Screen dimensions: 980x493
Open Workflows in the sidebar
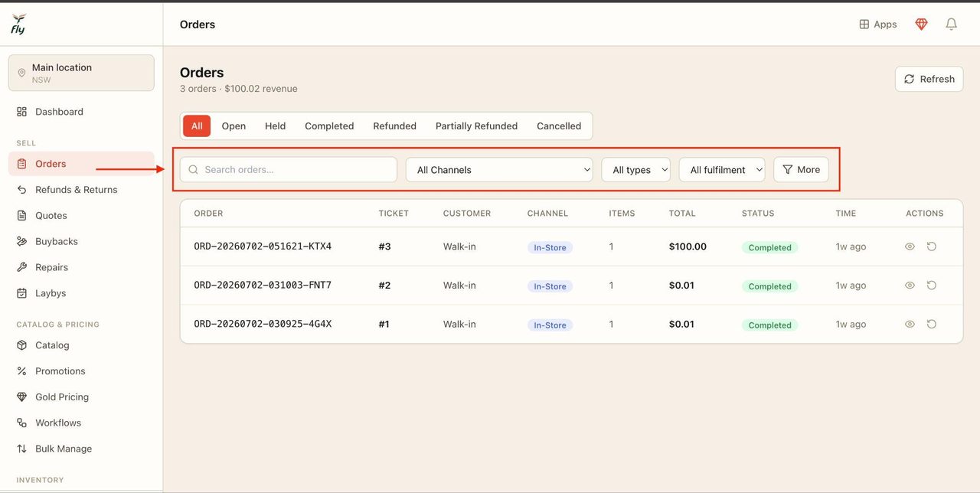[x=81, y=423]
